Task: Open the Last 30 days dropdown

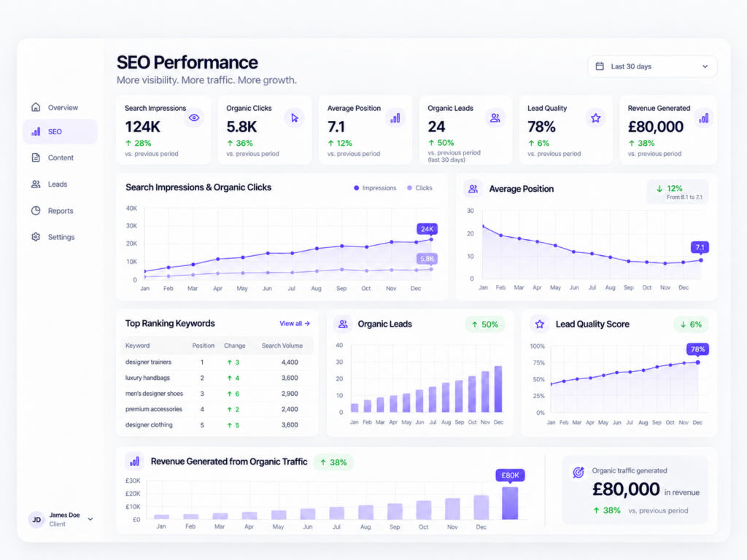Action: pyautogui.click(x=652, y=66)
